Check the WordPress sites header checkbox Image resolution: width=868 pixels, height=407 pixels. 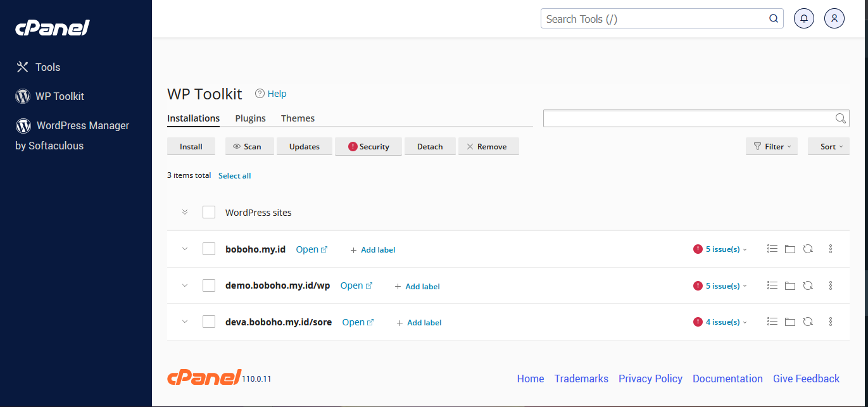pos(209,212)
